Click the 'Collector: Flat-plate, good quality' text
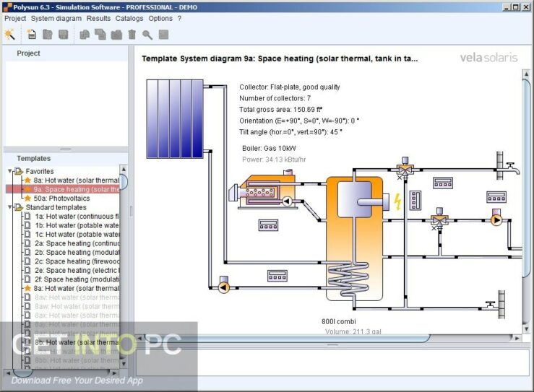This screenshot has height=392, width=534. click(x=290, y=87)
